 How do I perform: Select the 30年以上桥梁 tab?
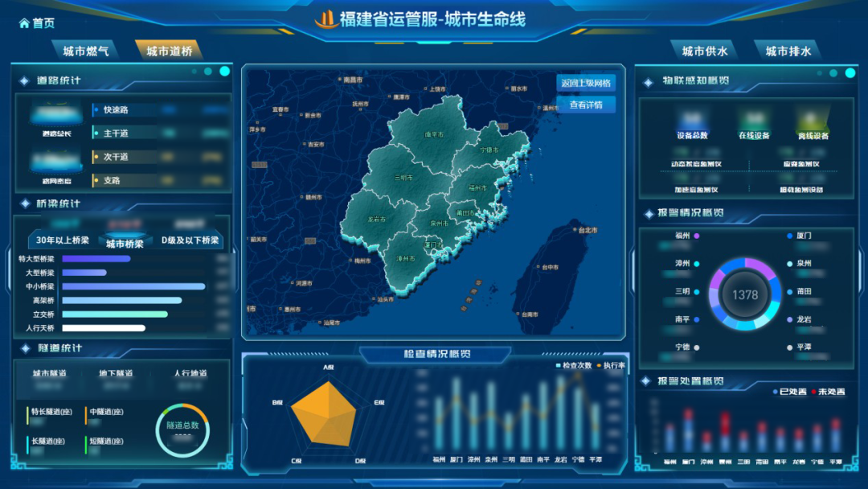click(63, 240)
